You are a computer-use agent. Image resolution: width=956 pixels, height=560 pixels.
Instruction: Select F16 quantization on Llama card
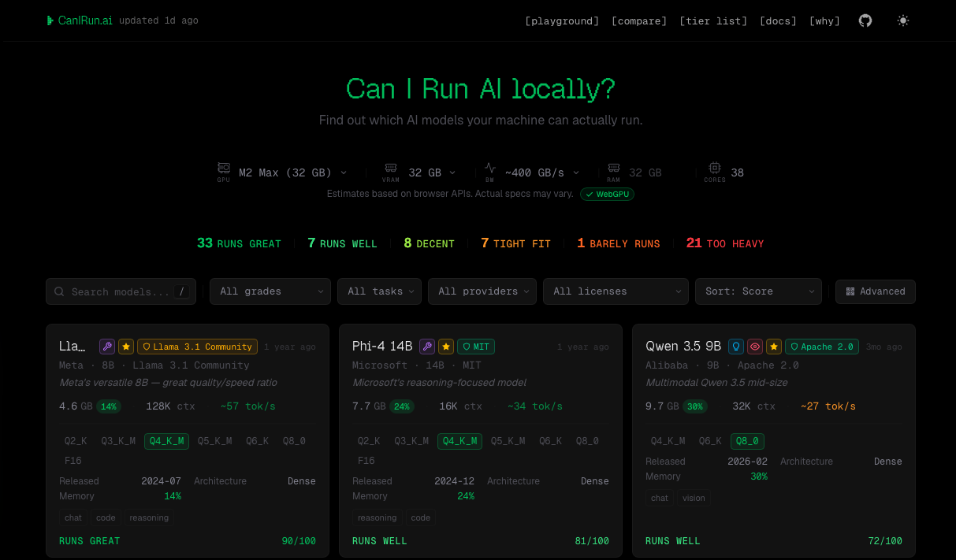pos(73,461)
